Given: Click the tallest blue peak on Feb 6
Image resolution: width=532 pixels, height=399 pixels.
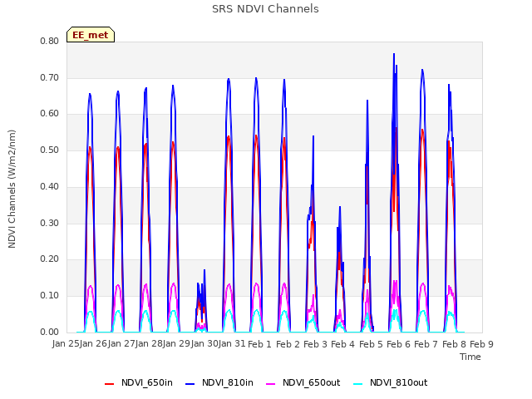Looking at the screenshot, I should 394,54.
